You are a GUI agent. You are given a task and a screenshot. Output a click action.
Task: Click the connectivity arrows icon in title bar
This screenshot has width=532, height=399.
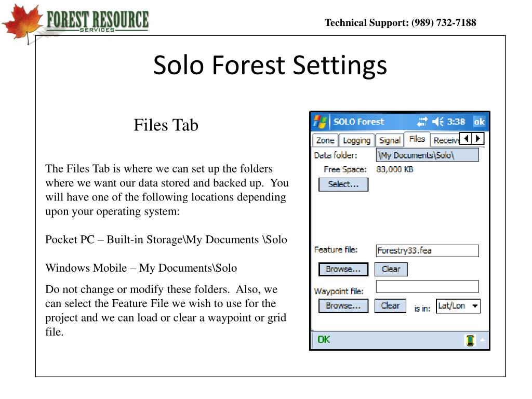pyautogui.click(x=422, y=122)
